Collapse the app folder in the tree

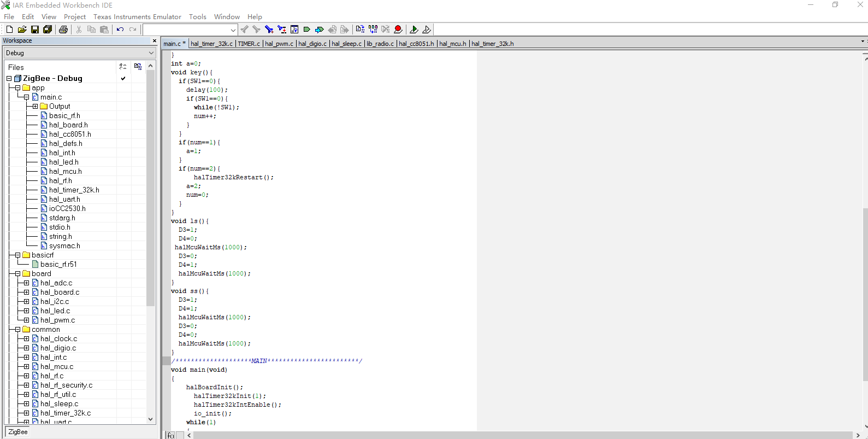coord(18,88)
